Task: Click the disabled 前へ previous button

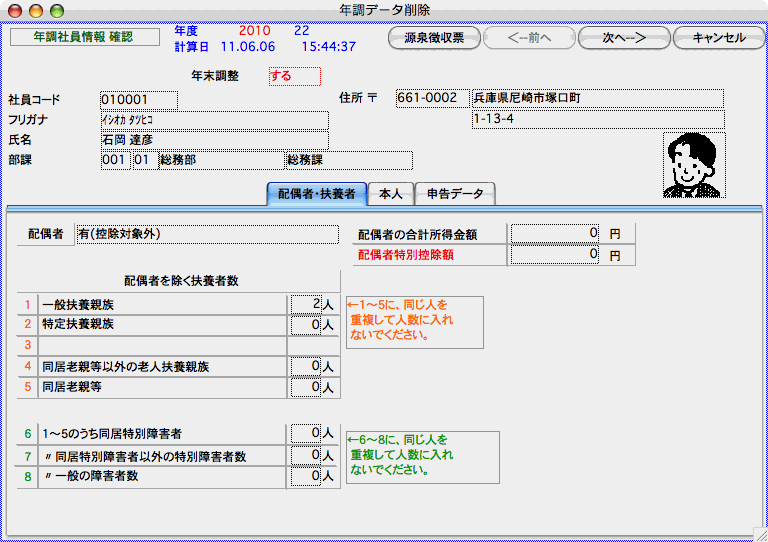Action: click(528, 38)
